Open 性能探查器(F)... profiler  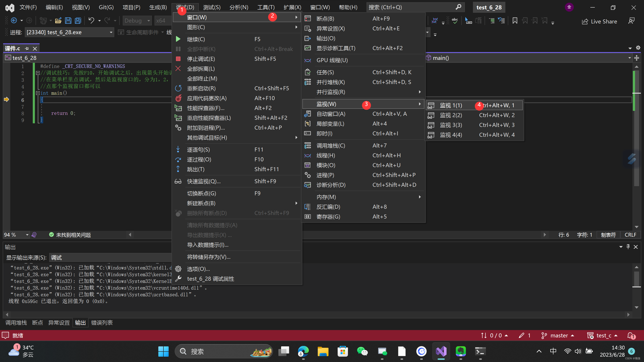(237, 108)
